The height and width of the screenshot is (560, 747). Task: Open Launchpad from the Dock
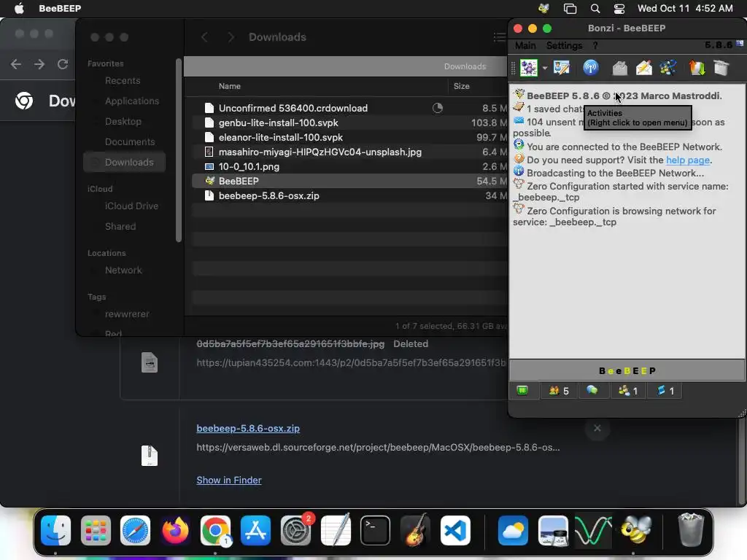coord(96,531)
